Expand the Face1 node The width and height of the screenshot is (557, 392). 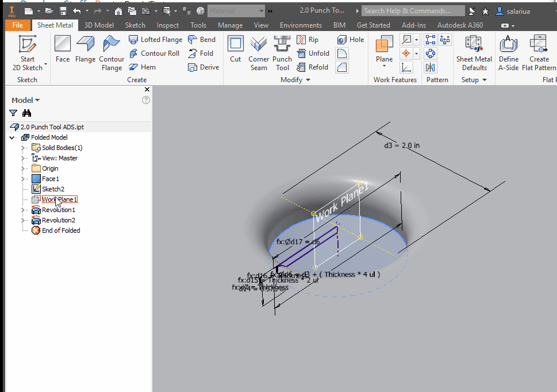23,179
